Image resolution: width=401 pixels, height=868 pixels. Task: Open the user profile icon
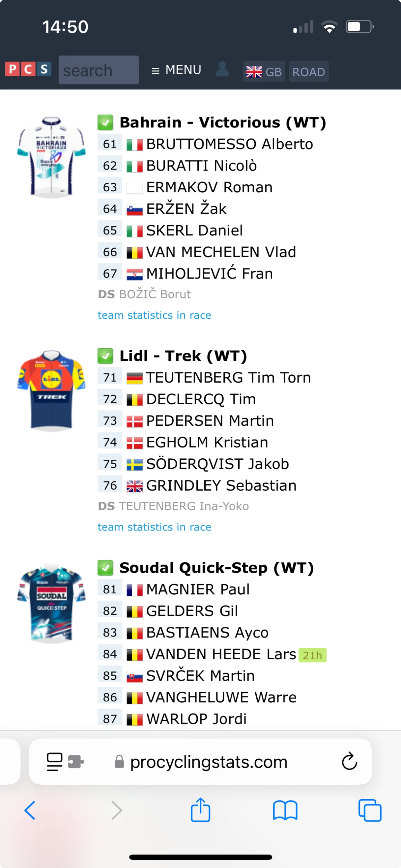click(x=222, y=69)
